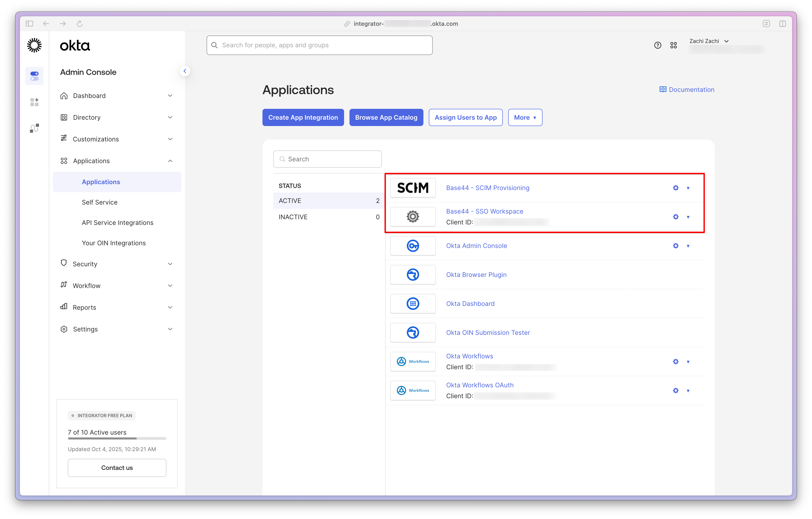Image resolution: width=812 pixels, height=519 pixels.
Task: Open settings gear for Base44 SCIM Provisioning
Action: [x=675, y=188]
